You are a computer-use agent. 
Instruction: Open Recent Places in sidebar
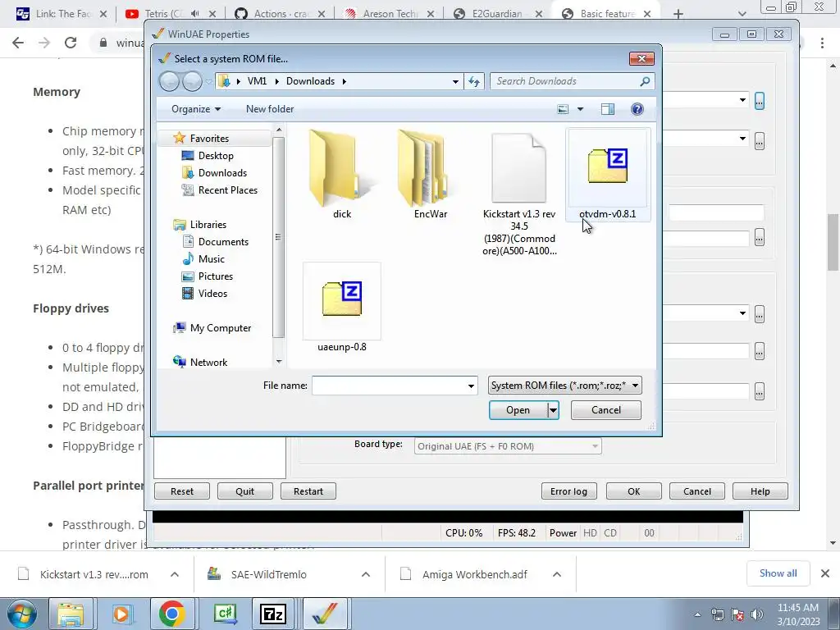pyautogui.click(x=228, y=189)
